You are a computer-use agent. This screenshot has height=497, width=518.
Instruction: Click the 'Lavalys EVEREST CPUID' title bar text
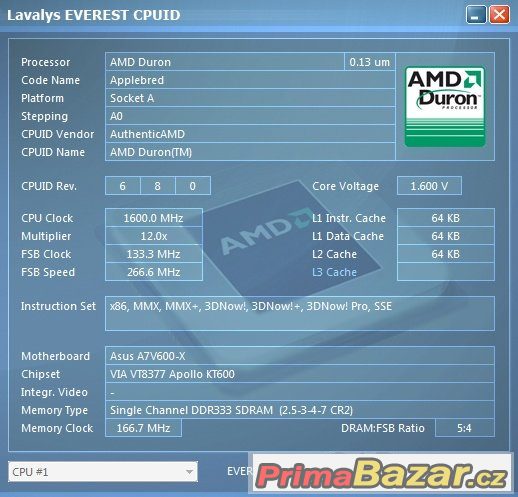pyautogui.click(x=94, y=15)
